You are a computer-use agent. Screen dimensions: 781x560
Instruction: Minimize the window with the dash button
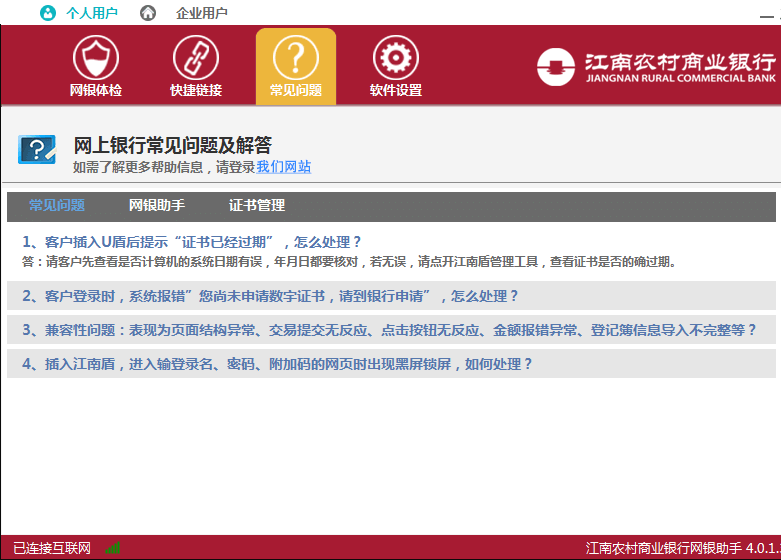[x=767, y=16]
